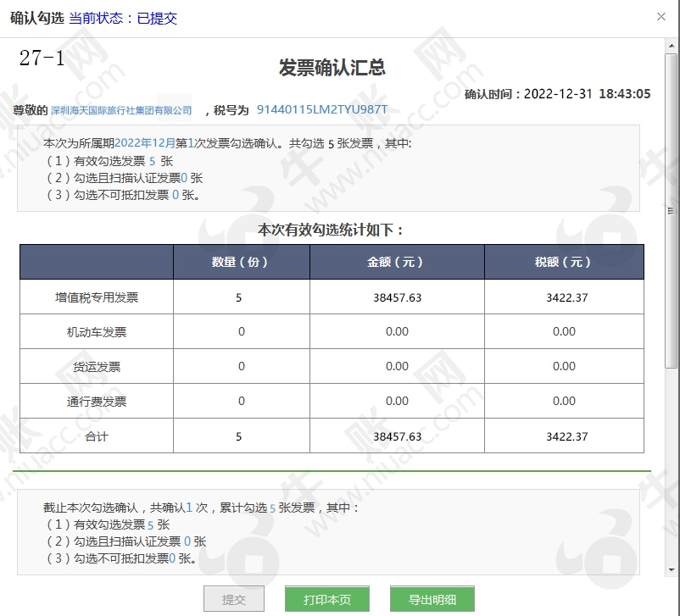Click the scrollbar down arrow
The height and width of the screenshot is (616, 680).
pyautogui.click(x=672, y=569)
